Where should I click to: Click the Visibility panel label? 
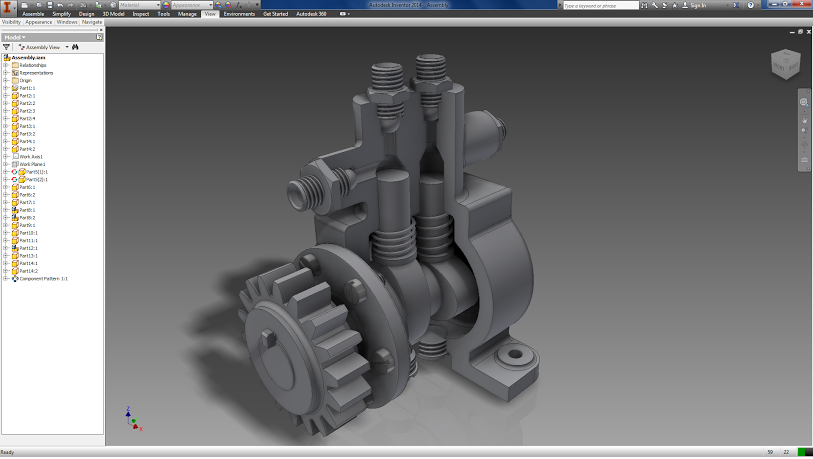tap(11, 22)
